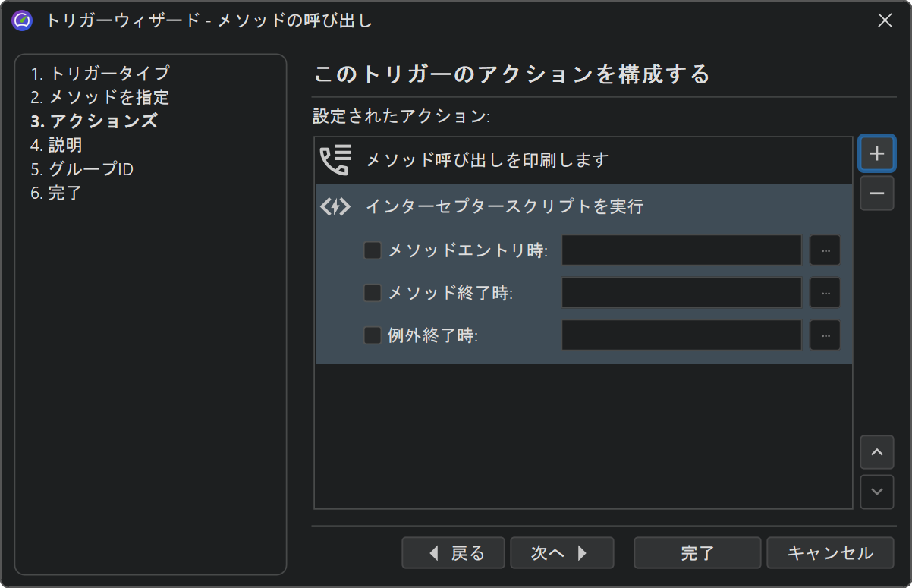Screen dimensions: 912x588
Task: Jump to step 5 グループID
Action: click(x=82, y=169)
